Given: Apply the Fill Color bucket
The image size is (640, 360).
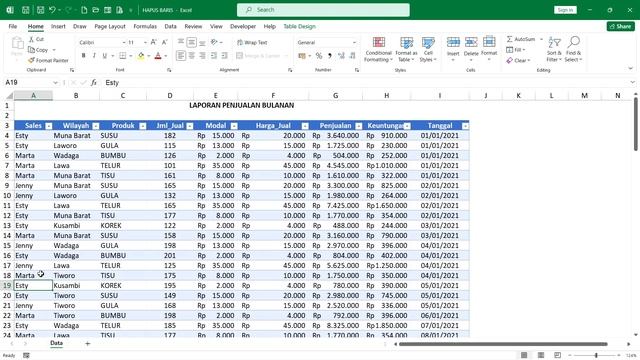Looking at the screenshot, I should [141, 56].
